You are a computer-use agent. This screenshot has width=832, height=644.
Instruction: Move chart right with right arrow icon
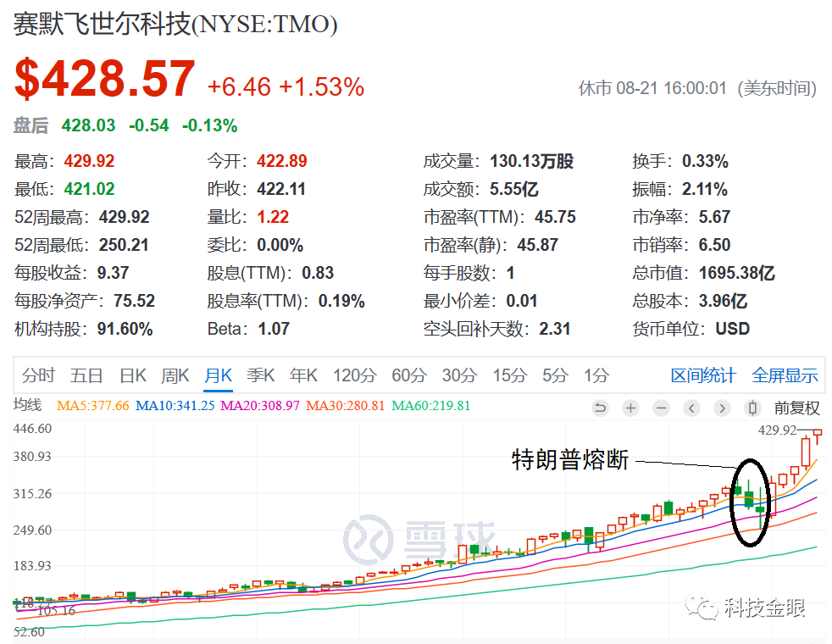pyautogui.click(x=722, y=408)
